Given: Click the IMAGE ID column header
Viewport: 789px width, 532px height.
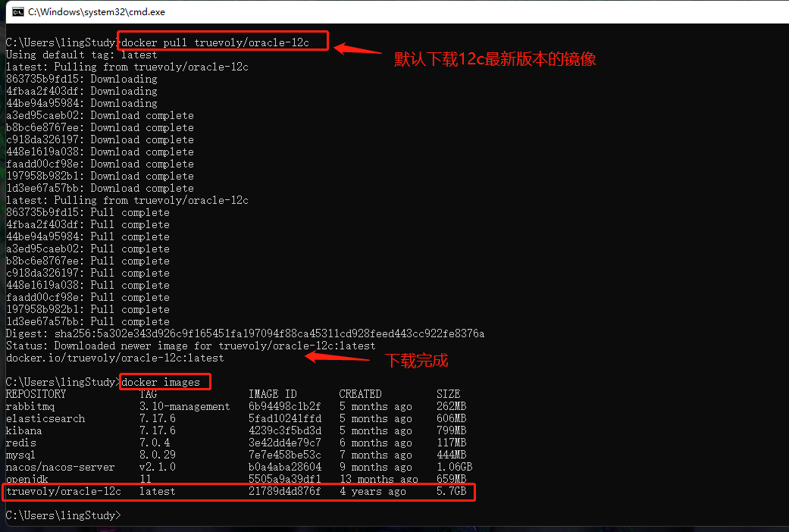Looking at the screenshot, I should tap(273, 394).
